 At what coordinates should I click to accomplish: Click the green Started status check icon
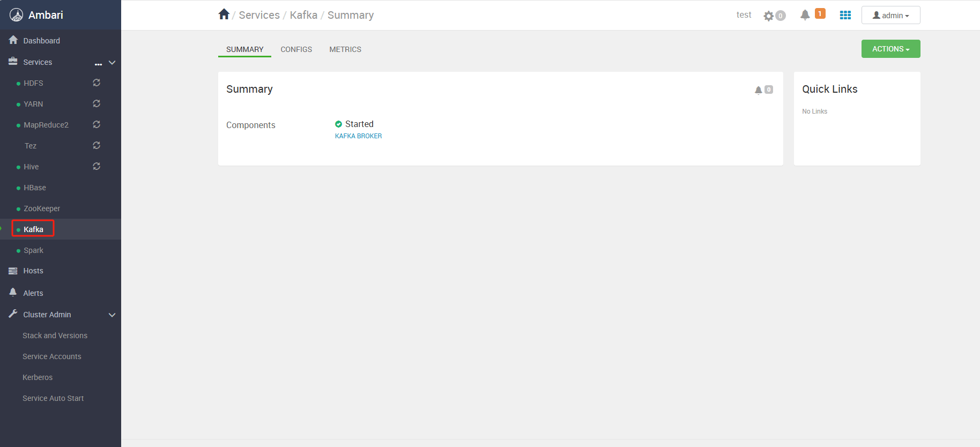pyautogui.click(x=338, y=124)
